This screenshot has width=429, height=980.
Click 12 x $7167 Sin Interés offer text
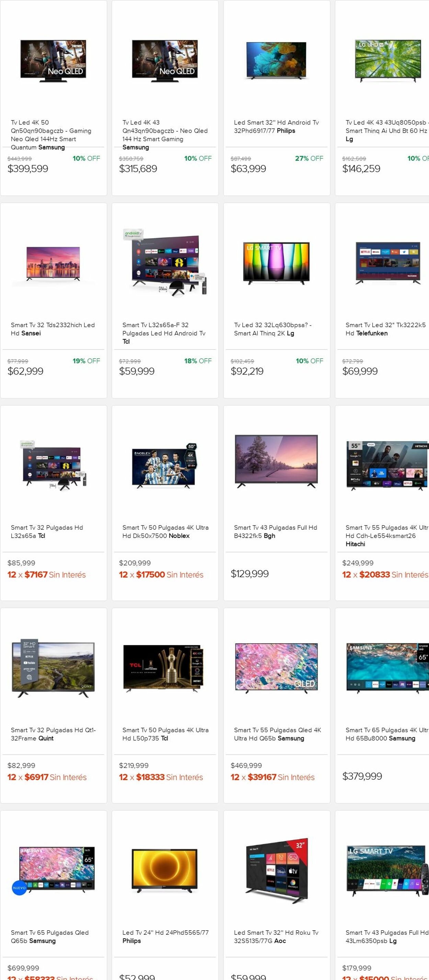[46, 574]
